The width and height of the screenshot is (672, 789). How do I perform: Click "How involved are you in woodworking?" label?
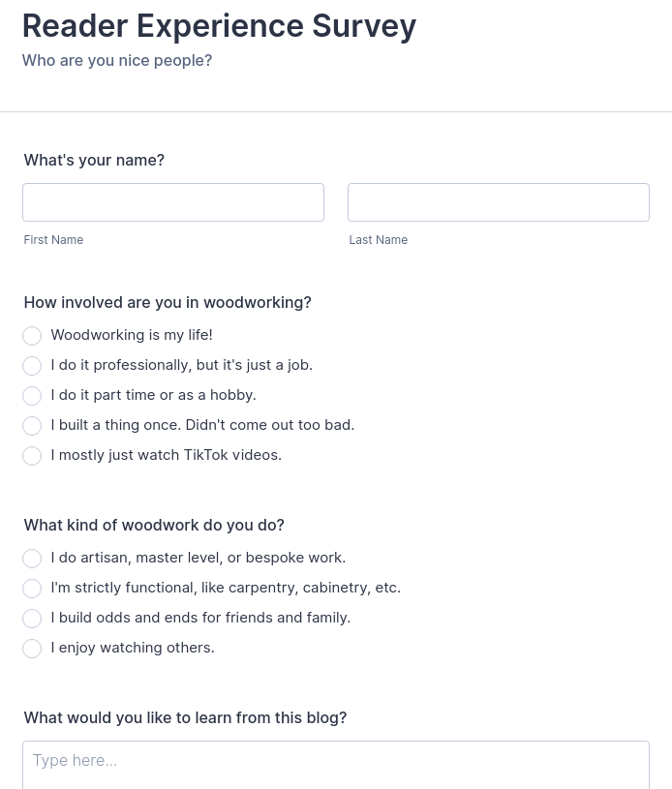[168, 303]
